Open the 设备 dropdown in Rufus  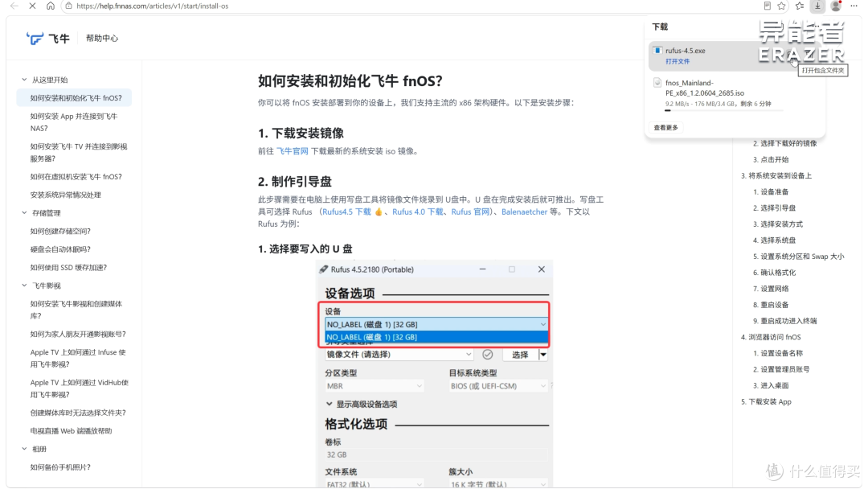[436, 324]
